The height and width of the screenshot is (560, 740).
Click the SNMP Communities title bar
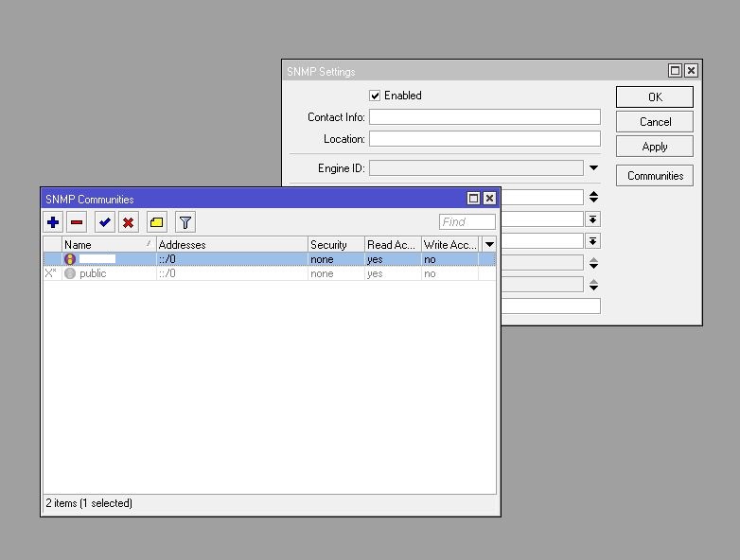254,199
